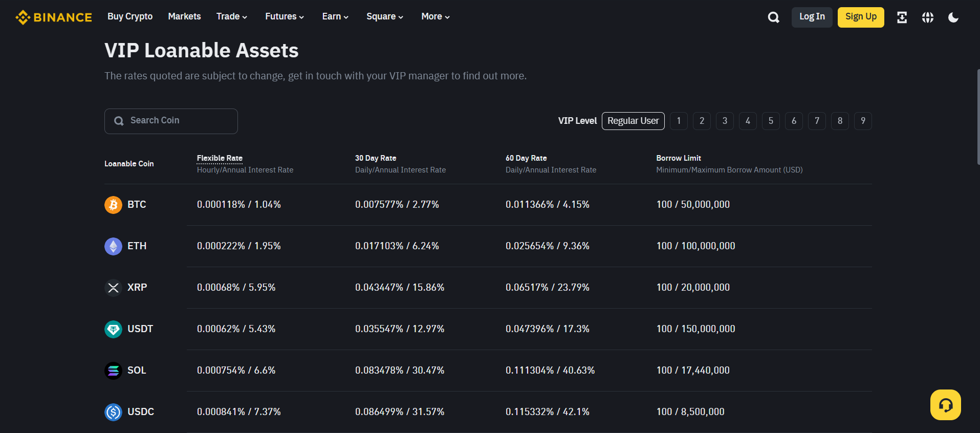
Task: Click the VIP Loanable Assets heading
Action: (x=202, y=51)
